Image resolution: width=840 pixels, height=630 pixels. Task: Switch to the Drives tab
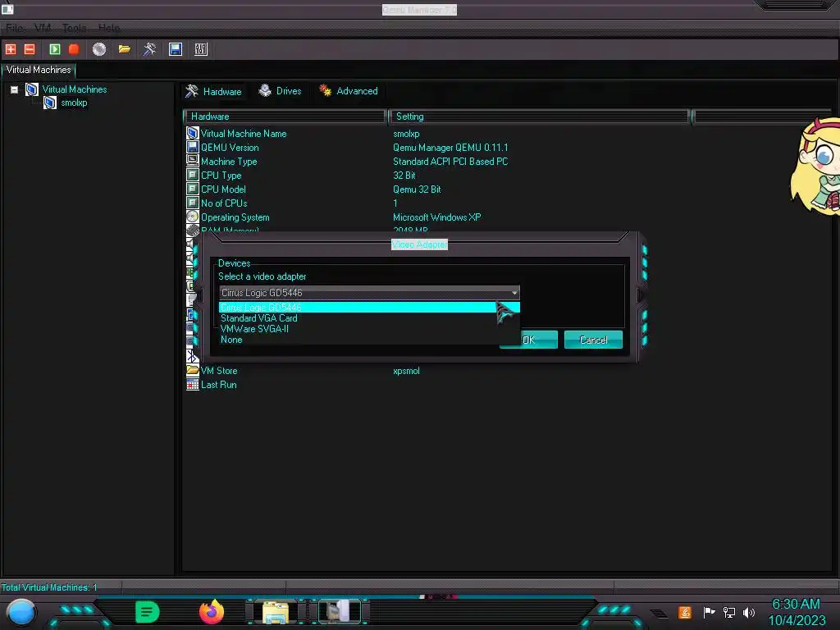point(280,91)
